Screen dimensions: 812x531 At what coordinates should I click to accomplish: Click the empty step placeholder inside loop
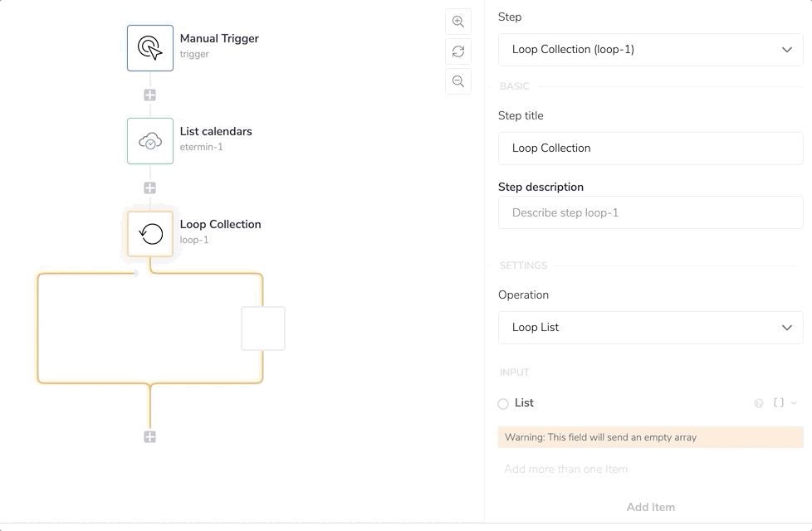[x=263, y=329]
